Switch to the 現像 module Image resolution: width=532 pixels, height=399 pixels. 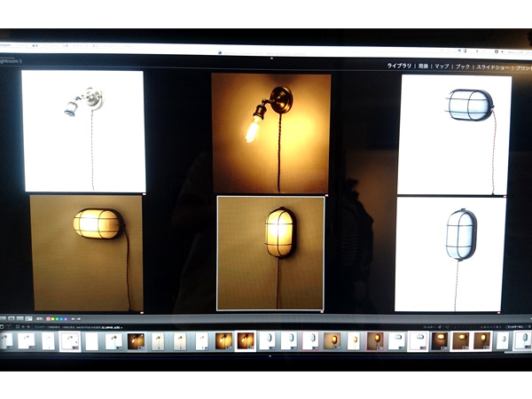423,66
